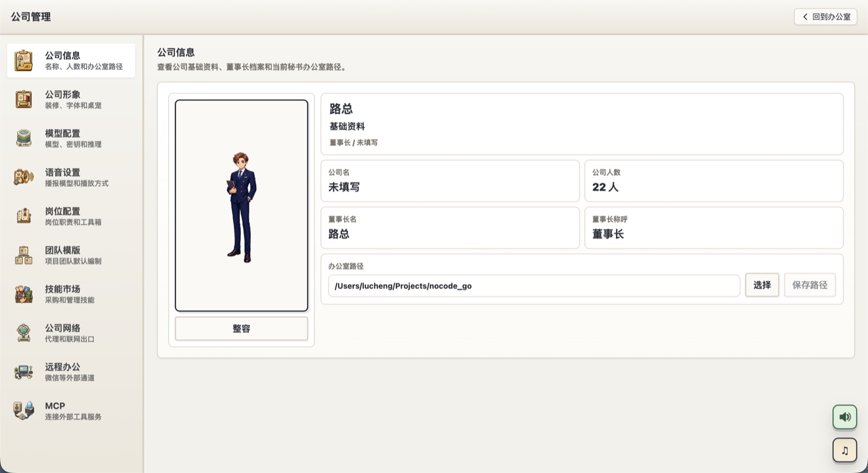The height and width of the screenshot is (473, 868).
Task: Click the 公司人数 22 人 value
Action: pyautogui.click(x=605, y=187)
